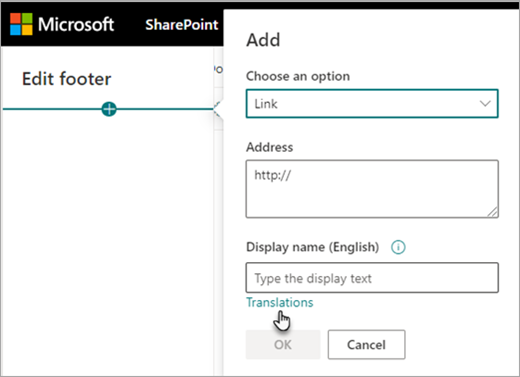
Task: Click the Microsoft four-square logo
Action: point(21,24)
